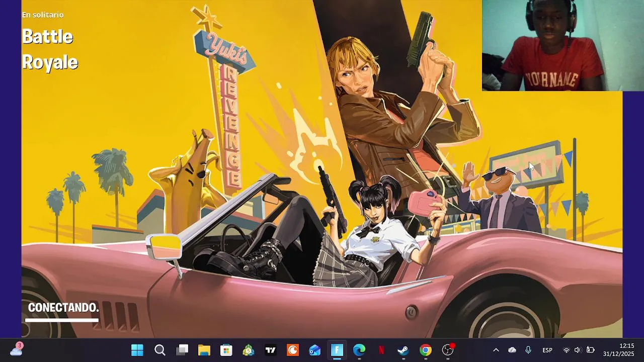Click the microphone tray icon

(x=528, y=350)
